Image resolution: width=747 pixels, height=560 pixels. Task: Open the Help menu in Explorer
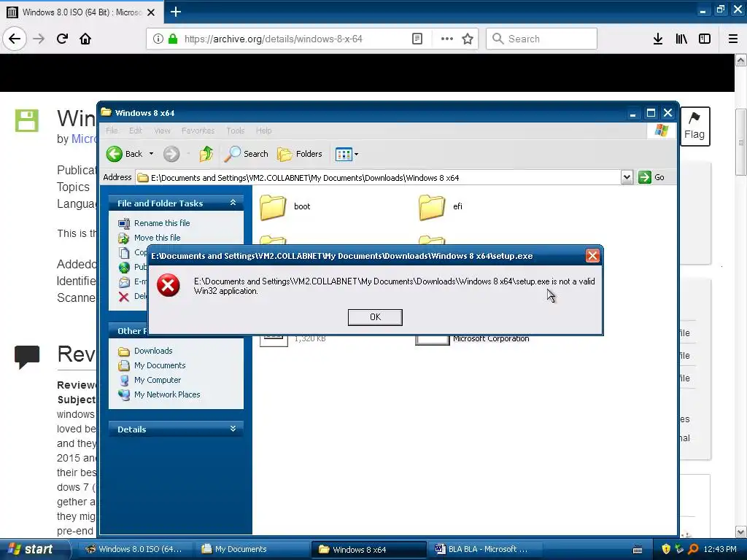(263, 131)
